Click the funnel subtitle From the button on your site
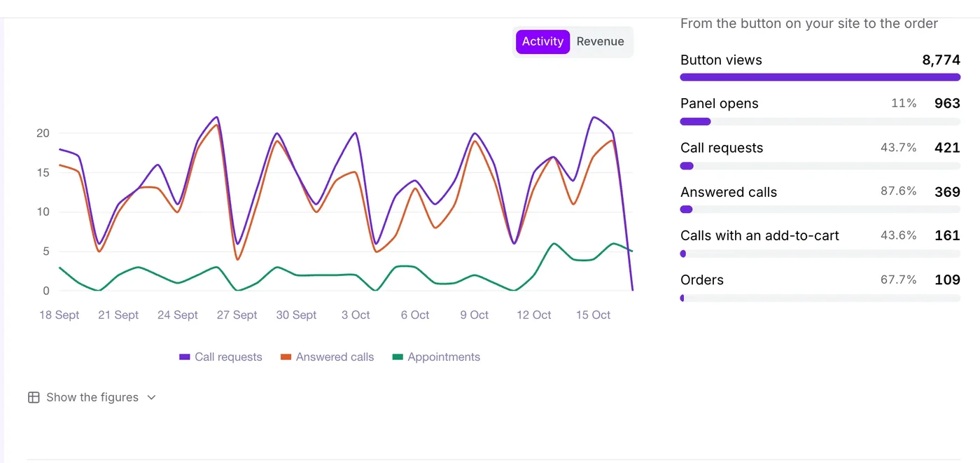Screen dimensions: 980x463 point(808,23)
